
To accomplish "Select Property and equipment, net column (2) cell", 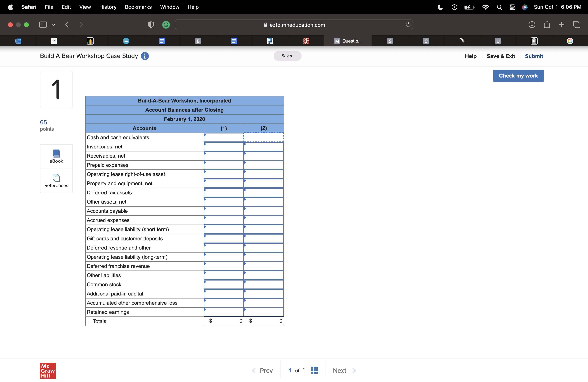I will 264,183.
